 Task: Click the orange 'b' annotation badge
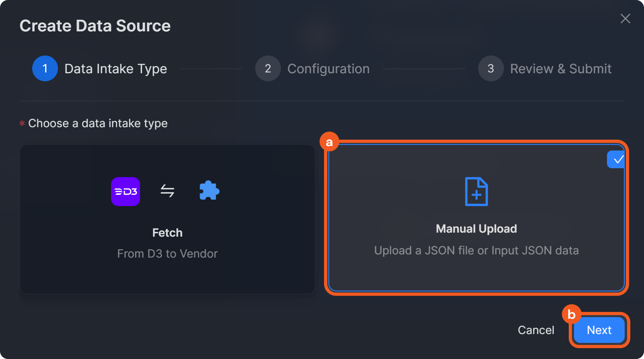pyautogui.click(x=572, y=314)
